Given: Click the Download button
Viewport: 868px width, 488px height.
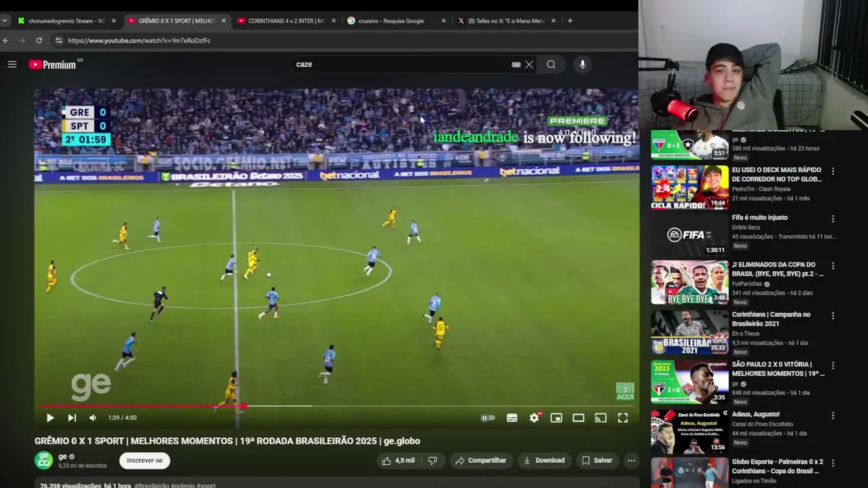Looking at the screenshot, I should [x=544, y=460].
